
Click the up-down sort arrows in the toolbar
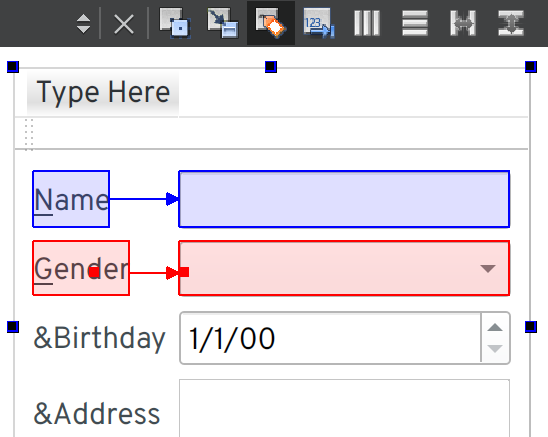(83, 24)
